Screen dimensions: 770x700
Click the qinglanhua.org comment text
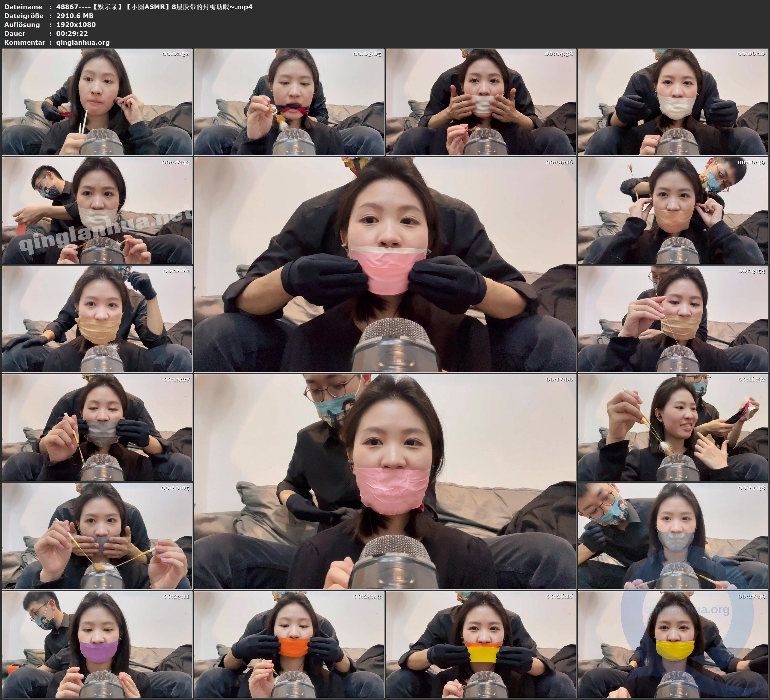click(83, 43)
